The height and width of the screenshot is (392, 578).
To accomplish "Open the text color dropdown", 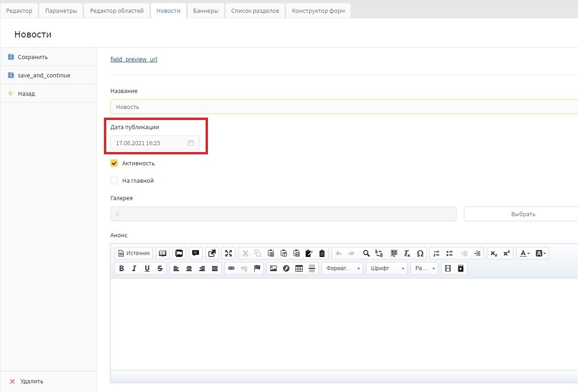I will [524, 253].
